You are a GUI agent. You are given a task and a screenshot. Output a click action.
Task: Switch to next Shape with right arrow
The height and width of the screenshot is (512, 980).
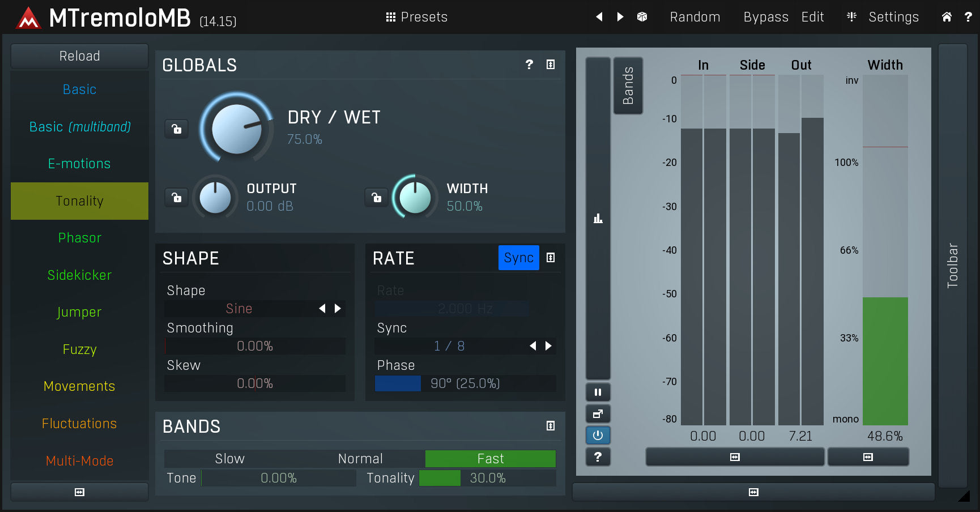pyautogui.click(x=338, y=309)
